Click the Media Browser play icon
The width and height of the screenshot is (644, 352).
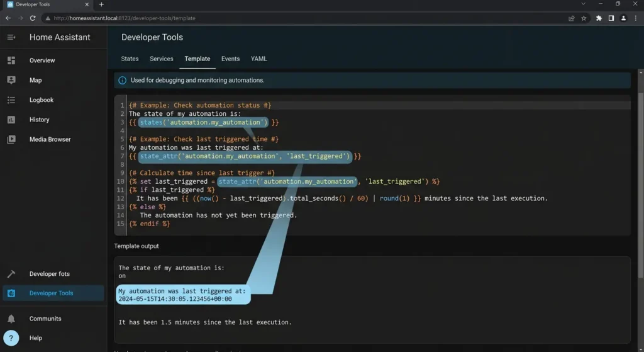pos(11,139)
